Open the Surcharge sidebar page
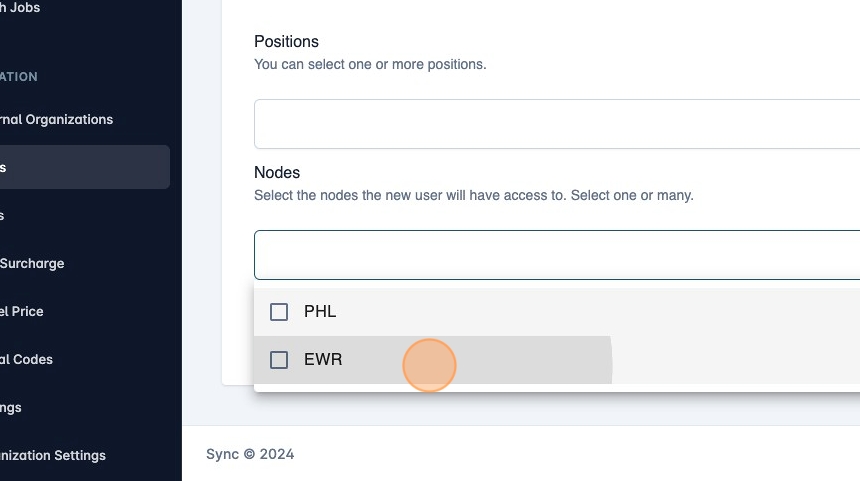Viewport: 860px width, 481px height. [32, 264]
